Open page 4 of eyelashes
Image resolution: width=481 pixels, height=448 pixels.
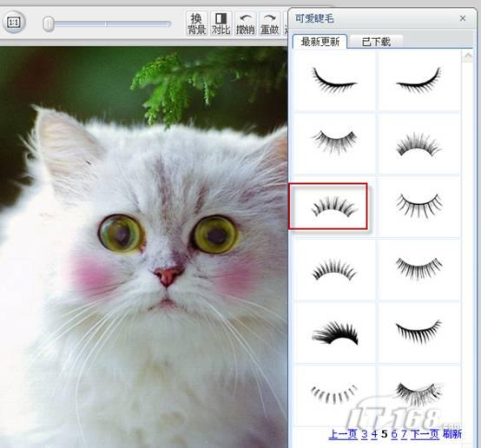[374, 434]
